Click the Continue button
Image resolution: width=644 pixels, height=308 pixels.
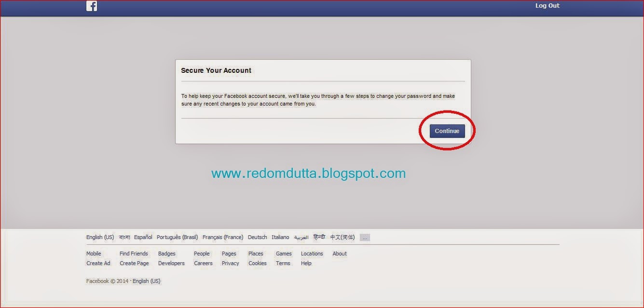click(447, 131)
